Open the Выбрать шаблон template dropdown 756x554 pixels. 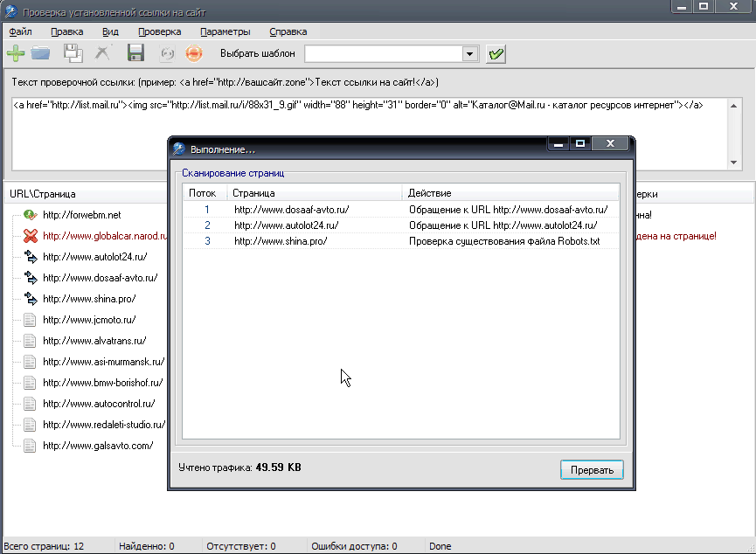470,54
